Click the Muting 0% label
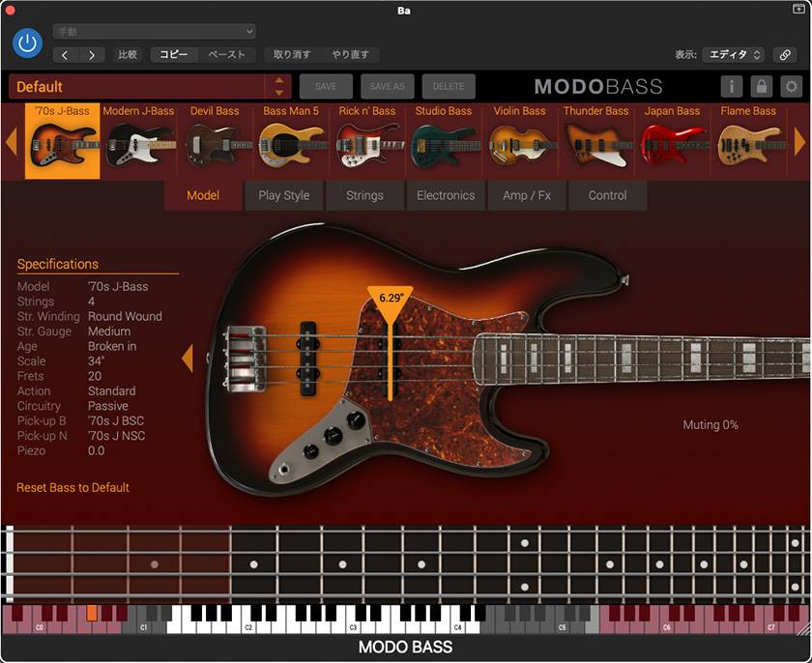 [x=710, y=425]
